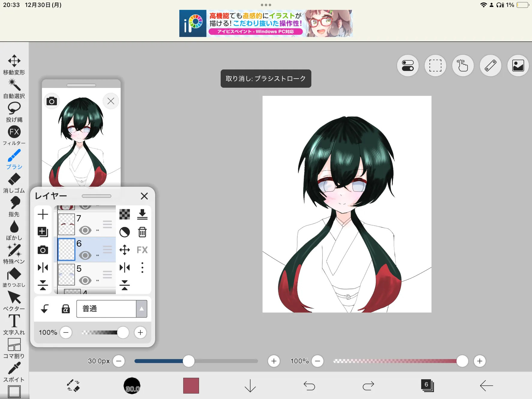Add a special layer via plus-page icon
The height and width of the screenshot is (399, 532).
coord(43,232)
